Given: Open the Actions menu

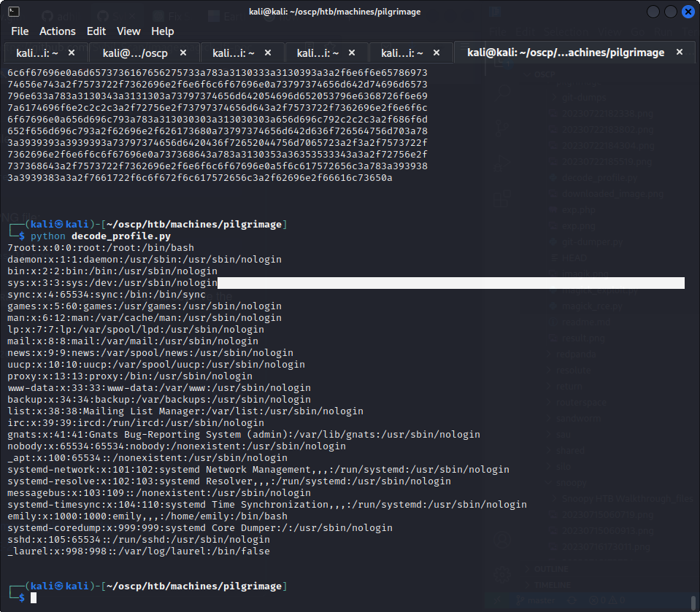Looking at the screenshot, I should tap(58, 31).
